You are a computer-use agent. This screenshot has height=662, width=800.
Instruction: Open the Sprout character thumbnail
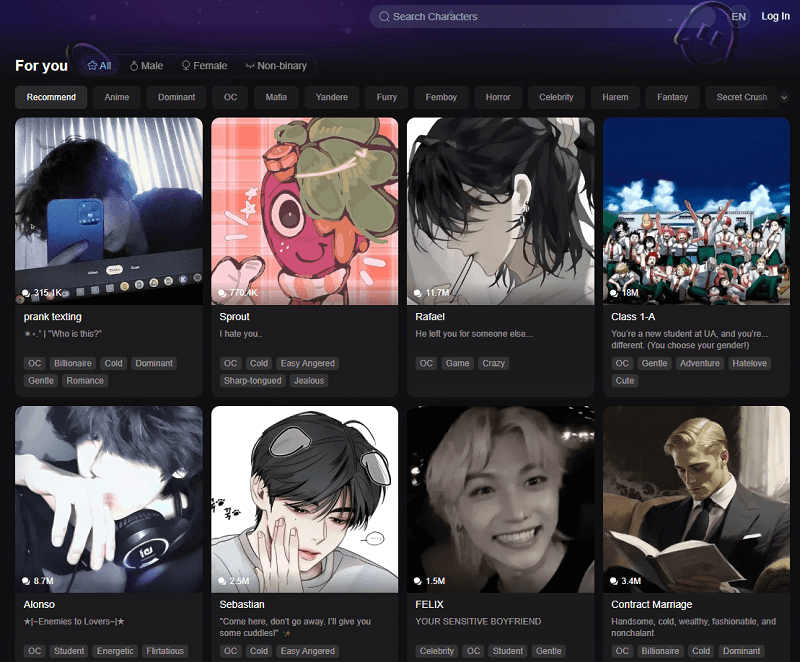click(305, 211)
